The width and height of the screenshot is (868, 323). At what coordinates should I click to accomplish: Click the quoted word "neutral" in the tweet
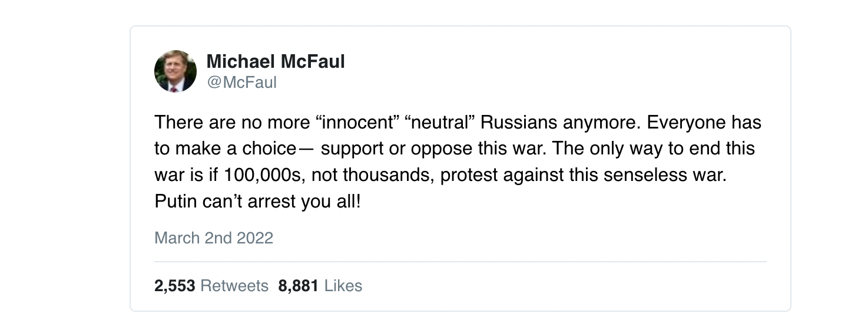pos(436,123)
